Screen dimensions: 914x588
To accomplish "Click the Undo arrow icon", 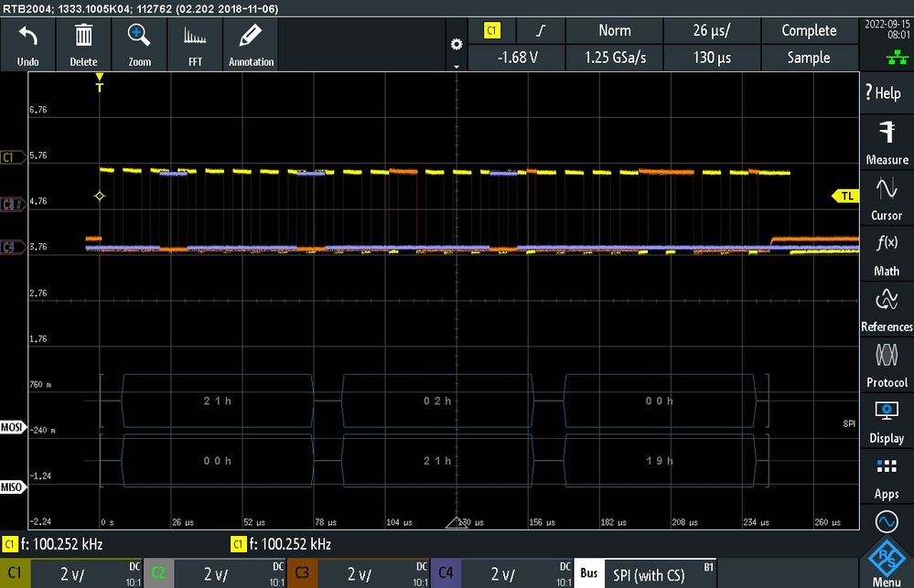I will [27, 37].
